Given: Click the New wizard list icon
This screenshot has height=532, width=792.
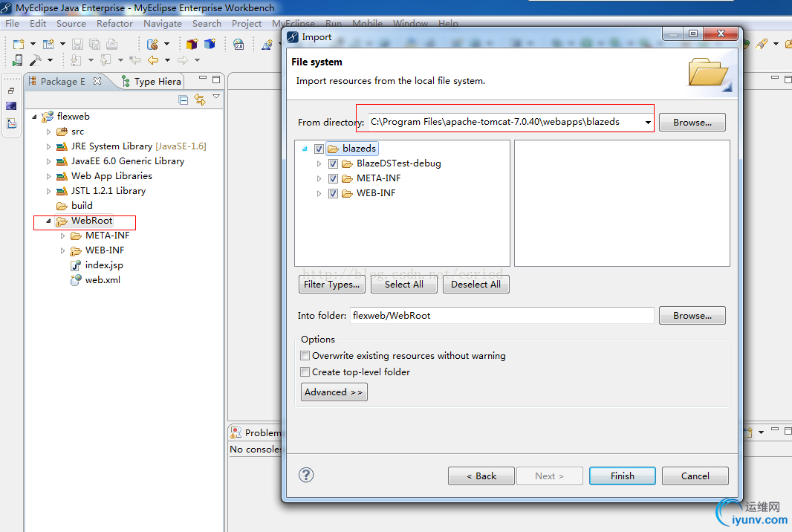Looking at the screenshot, I should click(x=48, y=44).
